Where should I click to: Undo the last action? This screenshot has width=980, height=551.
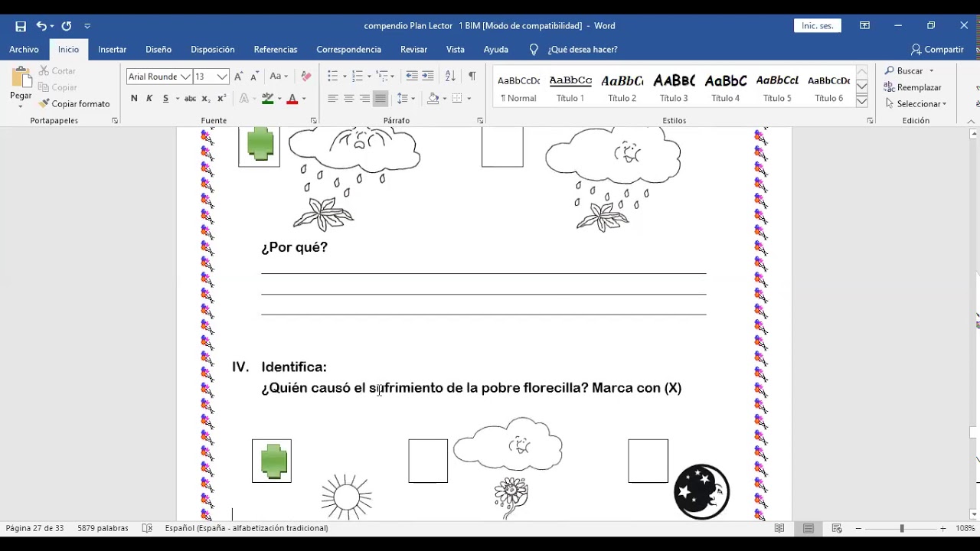(41, 26)
